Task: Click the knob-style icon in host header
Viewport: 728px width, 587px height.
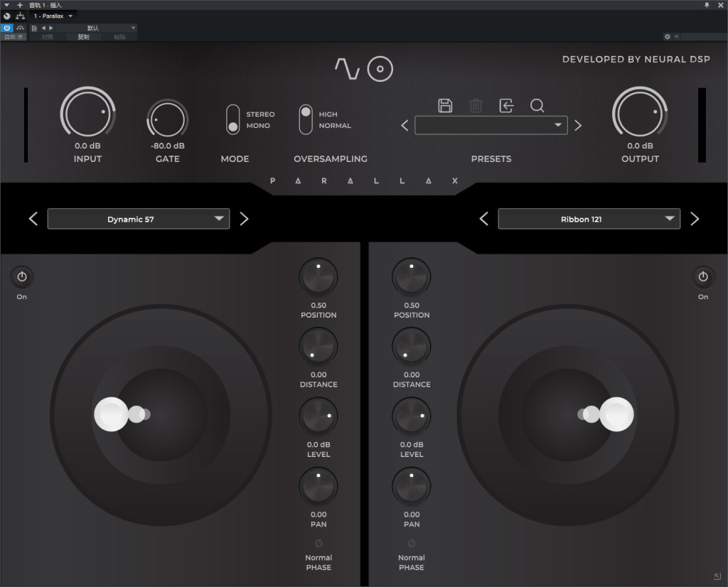Action: [7, 16]
